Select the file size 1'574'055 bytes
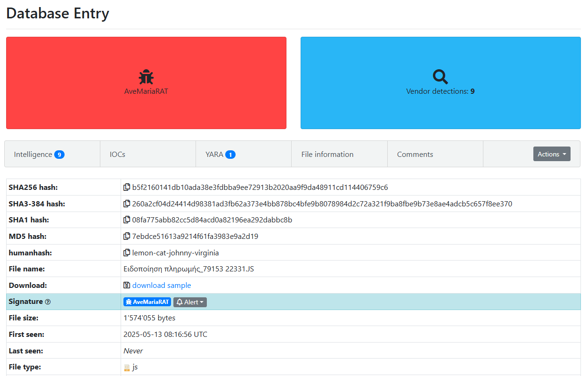The image size is (588, 376). [x=149, y=318]
